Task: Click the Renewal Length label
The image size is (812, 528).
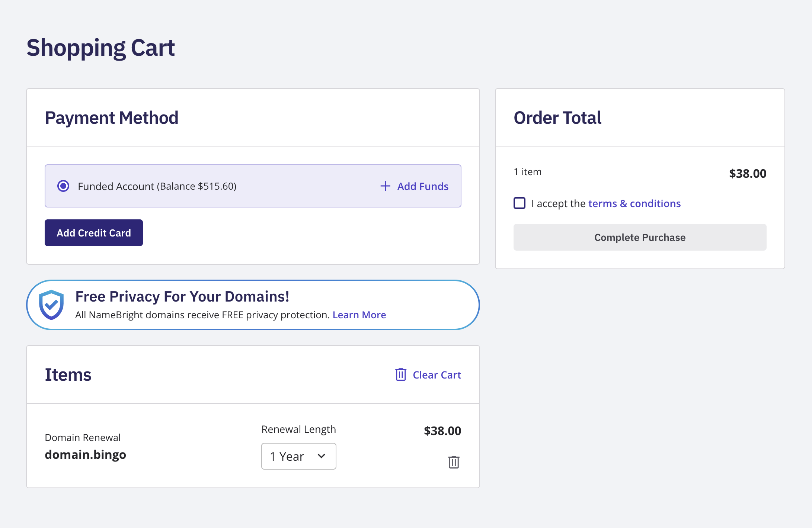Action: (x=299, y=429)
